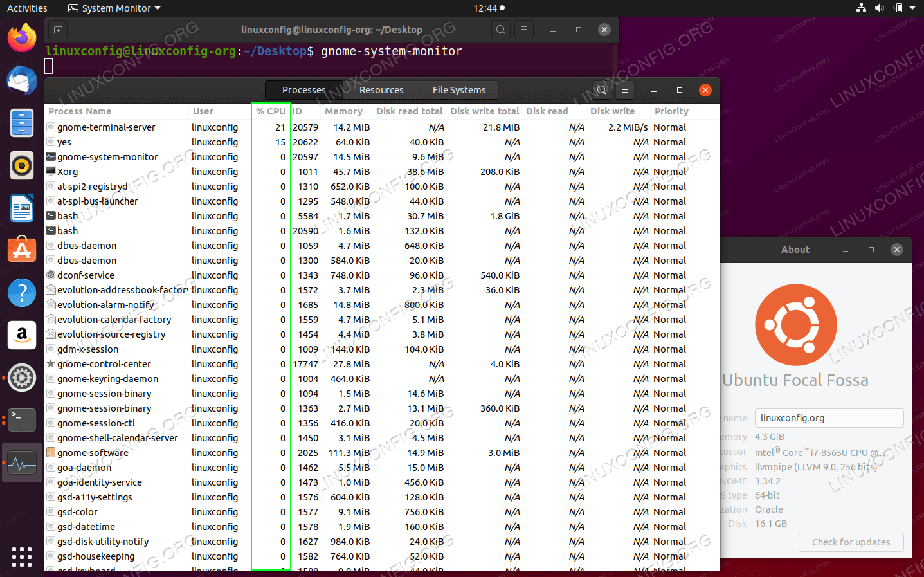Open the System Monitor hamburger menu
This screenshot has width=924, height=577.
tap(624, 90)
